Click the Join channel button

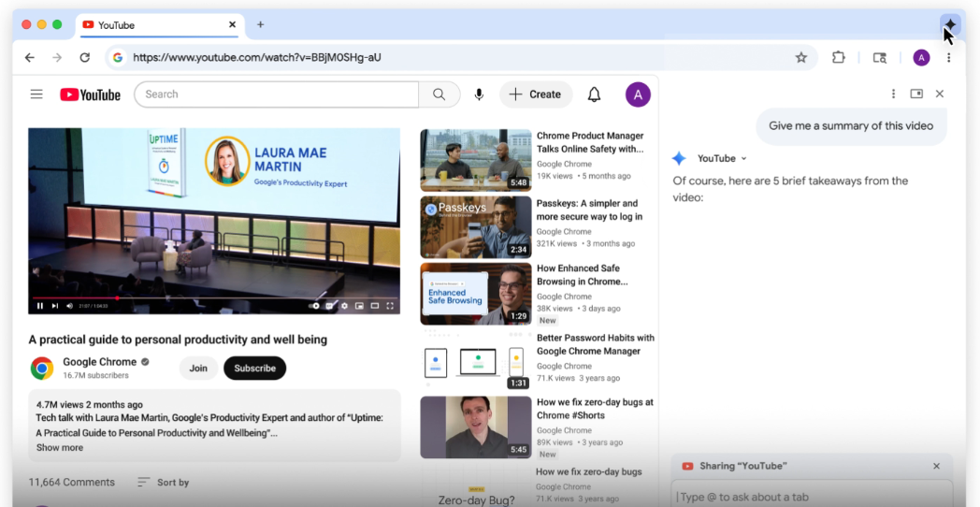pos(198,369)
